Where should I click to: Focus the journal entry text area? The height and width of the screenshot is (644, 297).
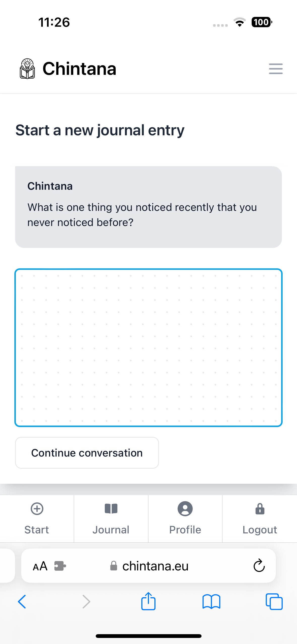pos(148,348)
